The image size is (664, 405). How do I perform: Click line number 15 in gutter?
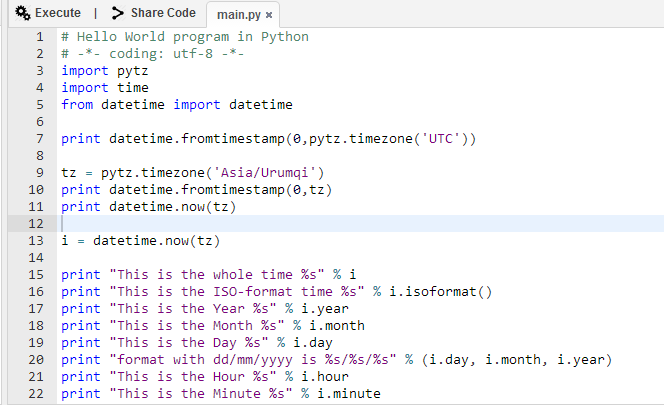[x=36, y=275]
